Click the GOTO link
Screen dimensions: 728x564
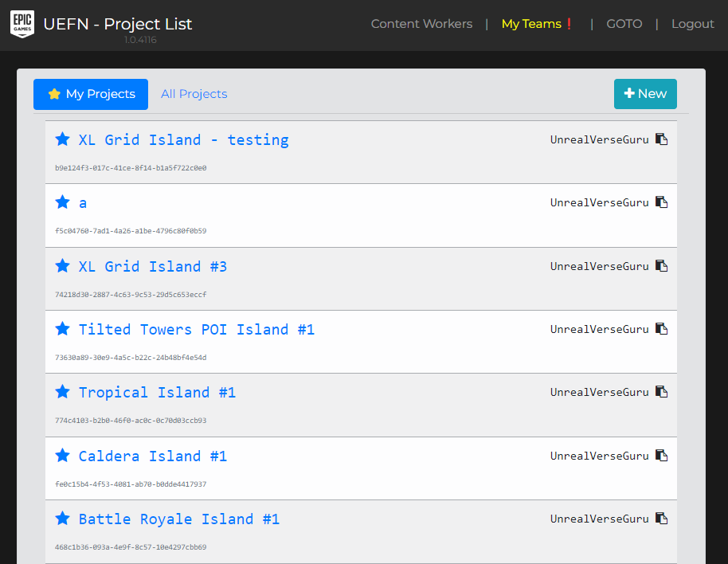(x=624, y=23)
